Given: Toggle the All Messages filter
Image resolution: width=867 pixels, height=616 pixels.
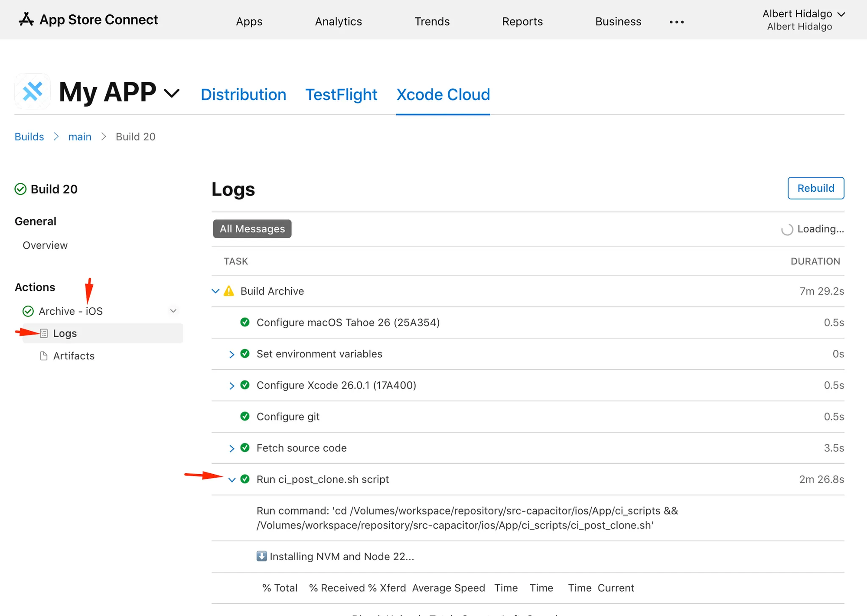Looking at the screenshot, I should (x=252, y=229).
